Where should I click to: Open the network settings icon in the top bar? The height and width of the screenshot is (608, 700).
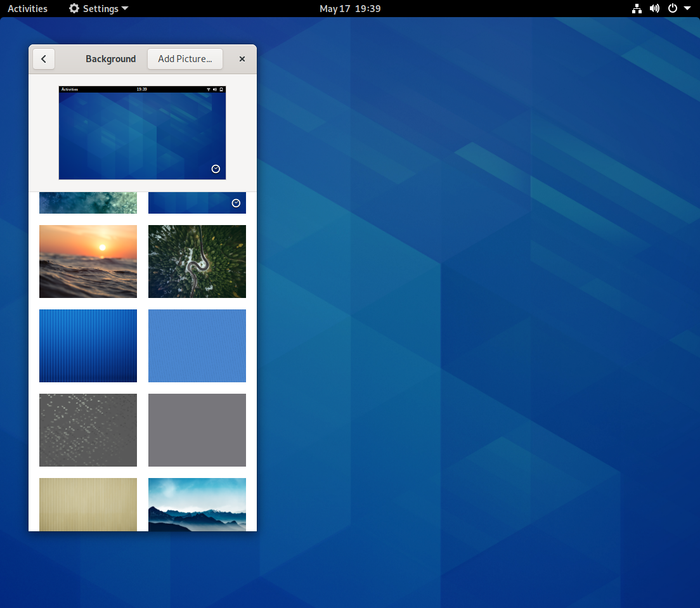click(637, 8)
